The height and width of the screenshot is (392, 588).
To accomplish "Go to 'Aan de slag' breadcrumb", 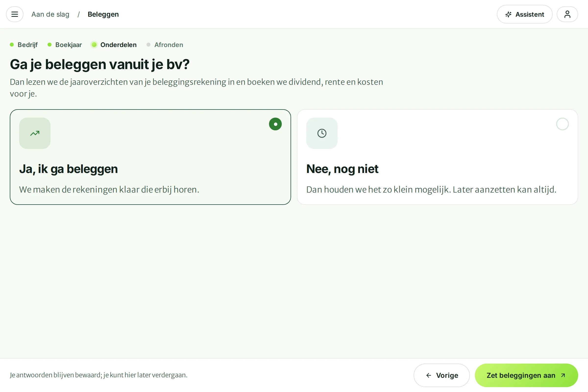I will tap(50, 14).
